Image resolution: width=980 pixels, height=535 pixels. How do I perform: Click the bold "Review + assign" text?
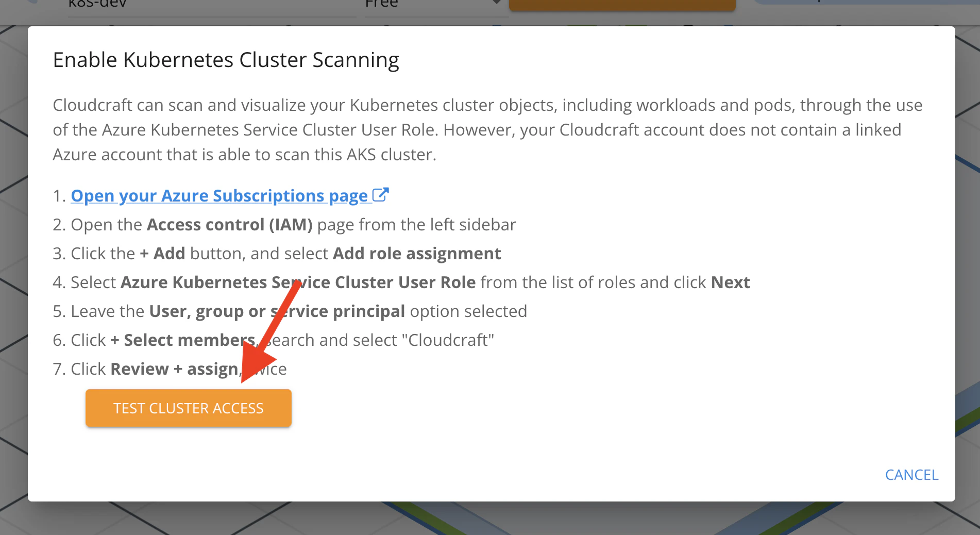point(175,369)
